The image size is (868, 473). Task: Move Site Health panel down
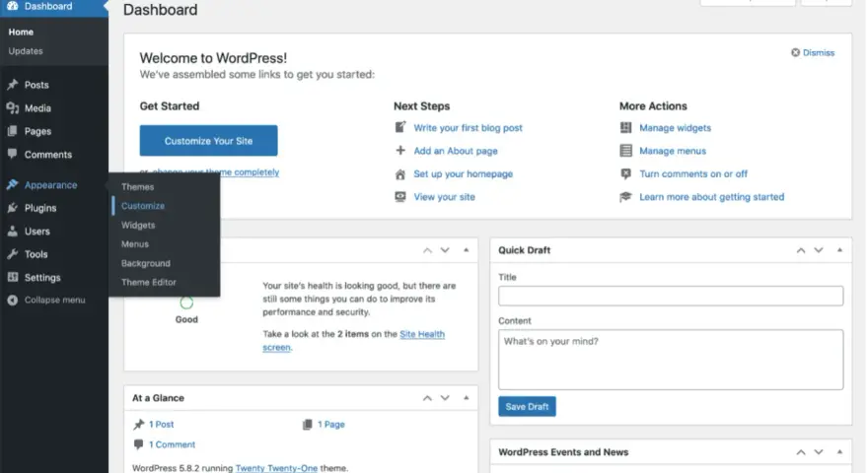[x=445, y=250]
